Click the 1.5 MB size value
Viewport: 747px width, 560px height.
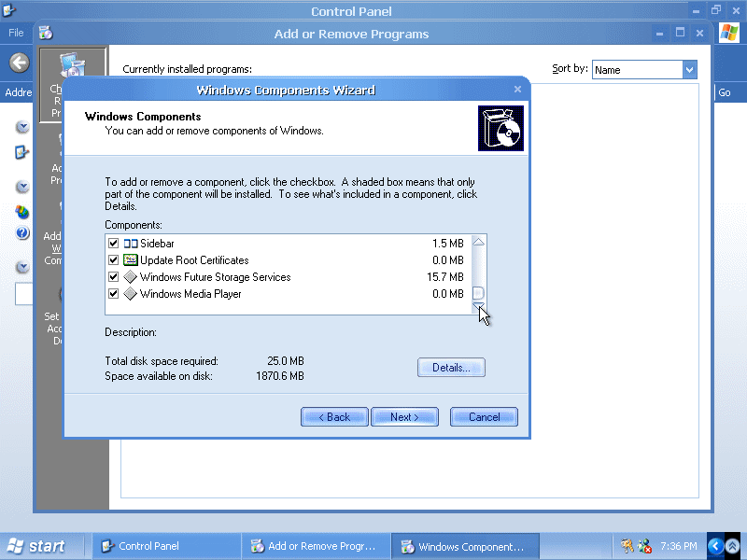448,244
